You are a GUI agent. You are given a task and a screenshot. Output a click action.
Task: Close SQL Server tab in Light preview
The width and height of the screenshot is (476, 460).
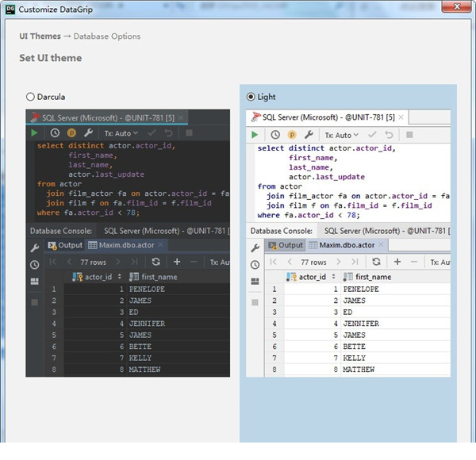point(401,117)
